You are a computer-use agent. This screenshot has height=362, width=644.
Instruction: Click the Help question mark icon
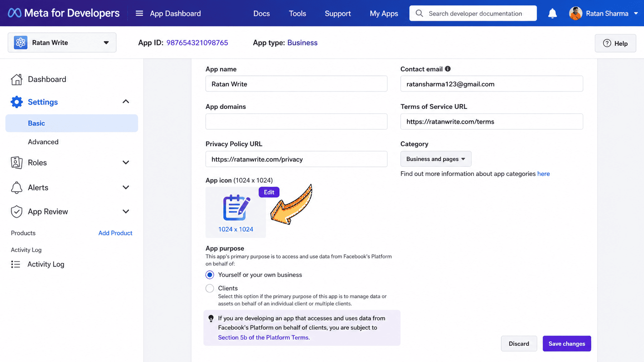pos(607,43)
